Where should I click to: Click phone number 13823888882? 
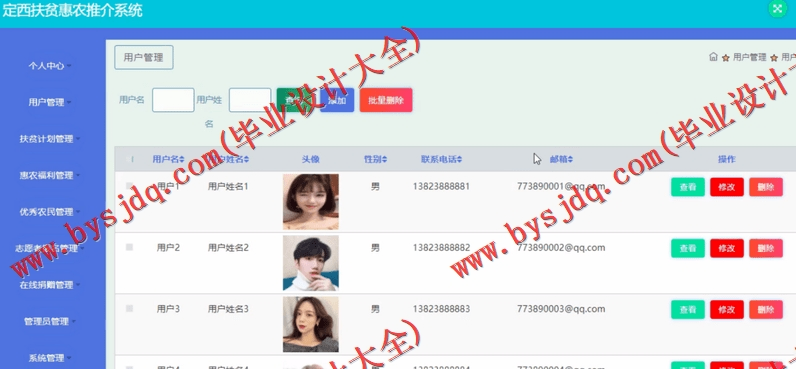441,248
